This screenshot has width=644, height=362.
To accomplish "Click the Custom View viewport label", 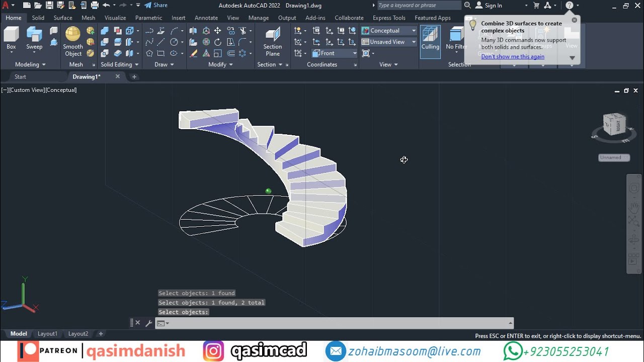I will point(27,90).
